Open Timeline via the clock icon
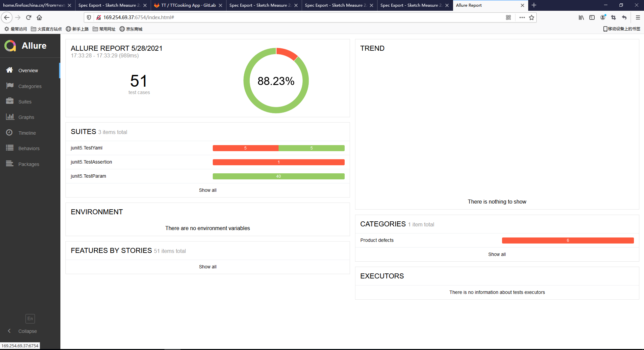Screen dimensions: 644x350 (9, 132)
